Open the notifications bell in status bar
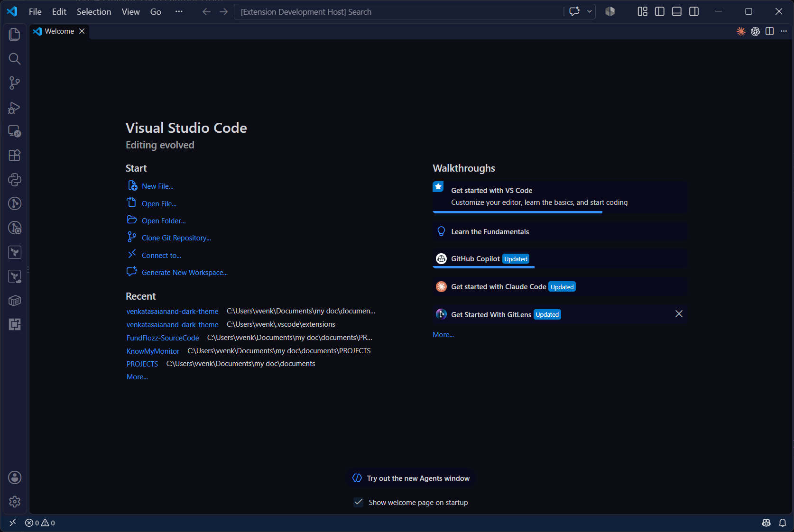This screenshot has height=532, width=794. pyautogui.click(x=783, y=523)
